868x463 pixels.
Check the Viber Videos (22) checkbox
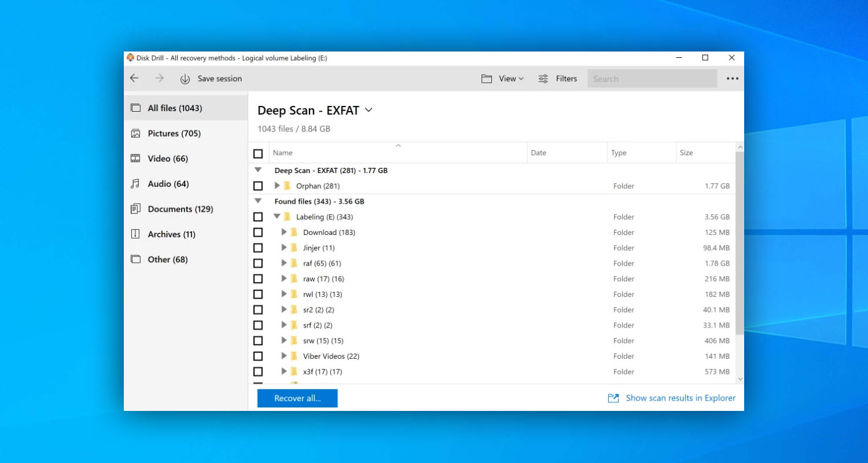pyautogui.click(x=258, y=356)
